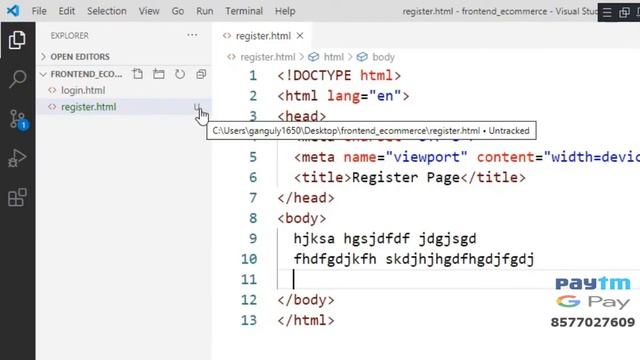Open the Run and Debug view
Image resolution: width=640 pixels, height=360 pixels.
pos(17,158)
